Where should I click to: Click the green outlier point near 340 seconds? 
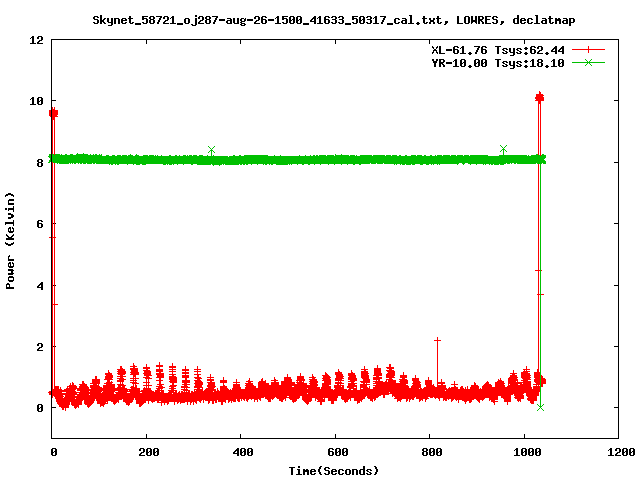(211, 150)
